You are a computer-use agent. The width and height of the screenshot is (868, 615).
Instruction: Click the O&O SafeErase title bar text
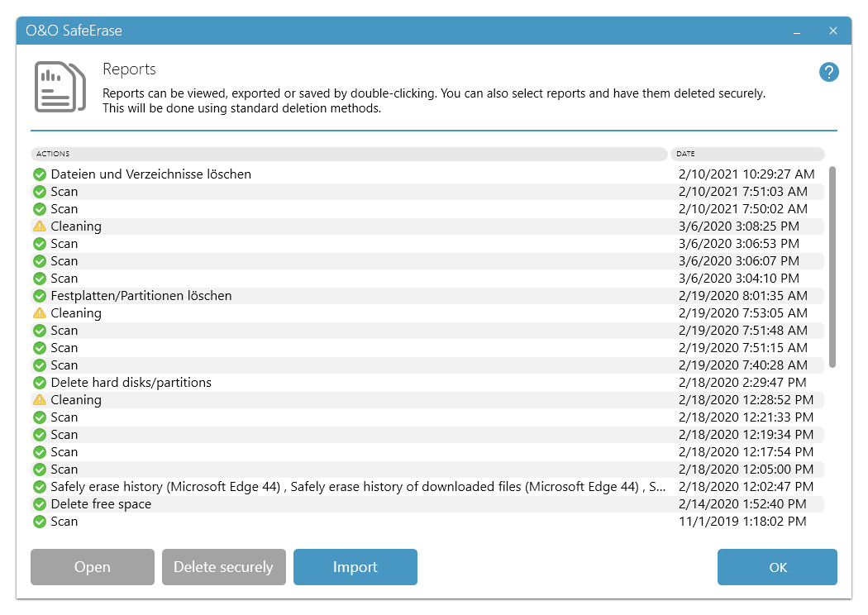pos(74,31)
